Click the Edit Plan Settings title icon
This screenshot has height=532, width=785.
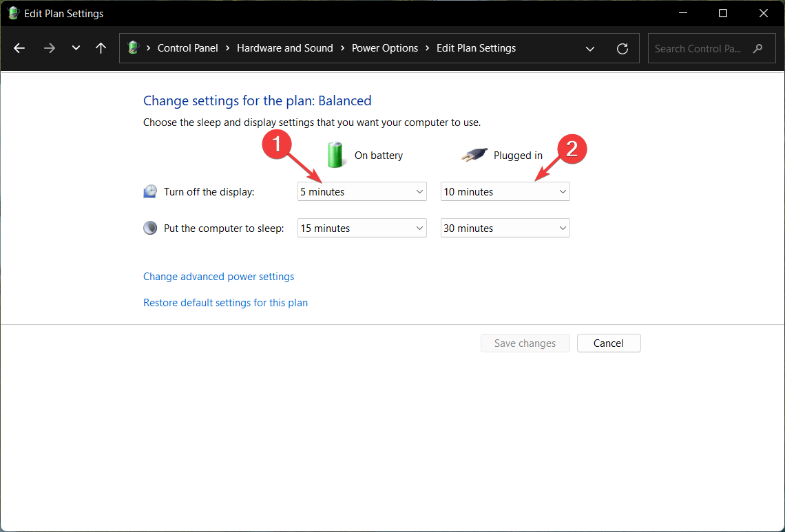point(13,13)
